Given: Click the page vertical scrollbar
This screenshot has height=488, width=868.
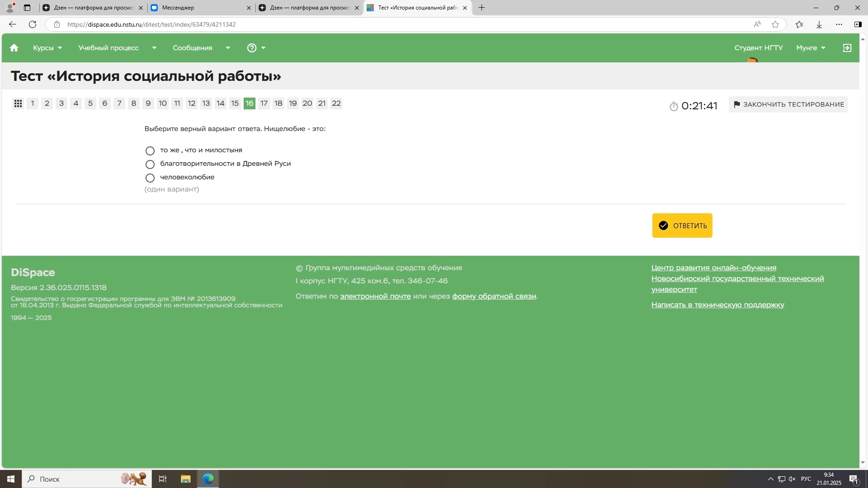Looking at the screenshot, I should point(863,251).
